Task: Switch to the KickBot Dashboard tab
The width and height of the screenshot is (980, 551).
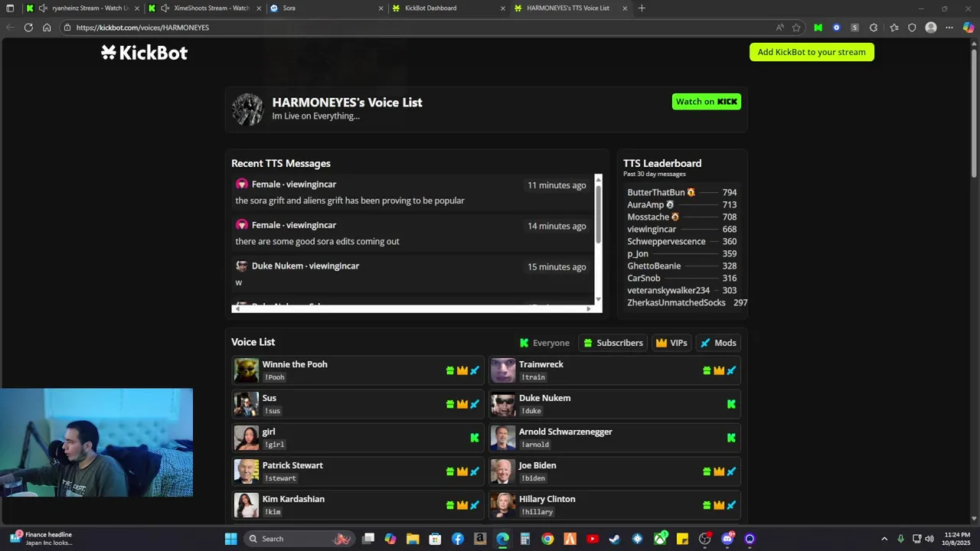Action: click(449, 8)
